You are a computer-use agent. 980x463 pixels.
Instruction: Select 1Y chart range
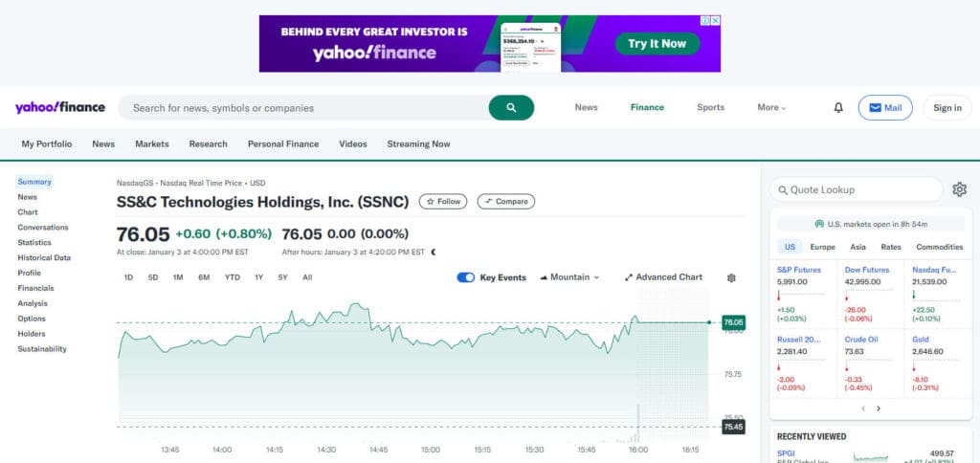click(x=258, y=277)
